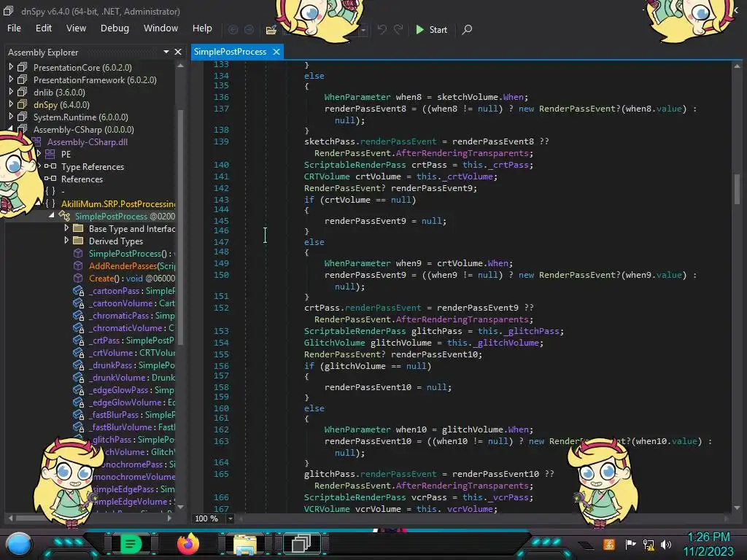Collapse the SimplePostProcess class node
The image size is (747, 560).
(x=52, y=216)
